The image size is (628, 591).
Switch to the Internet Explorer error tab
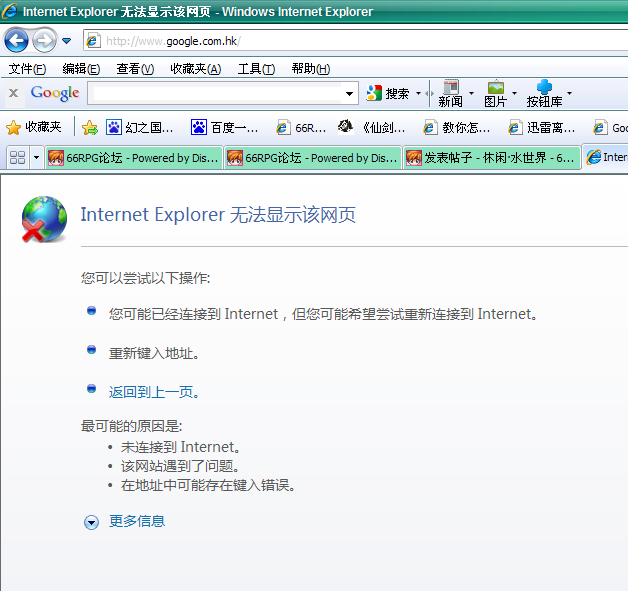[605, 157]
